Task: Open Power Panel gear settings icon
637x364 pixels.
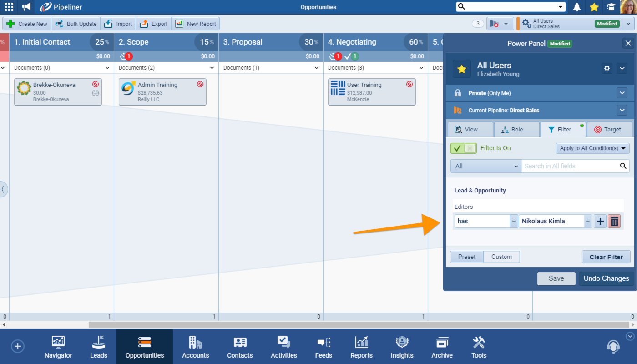Action: pos(607,68)
